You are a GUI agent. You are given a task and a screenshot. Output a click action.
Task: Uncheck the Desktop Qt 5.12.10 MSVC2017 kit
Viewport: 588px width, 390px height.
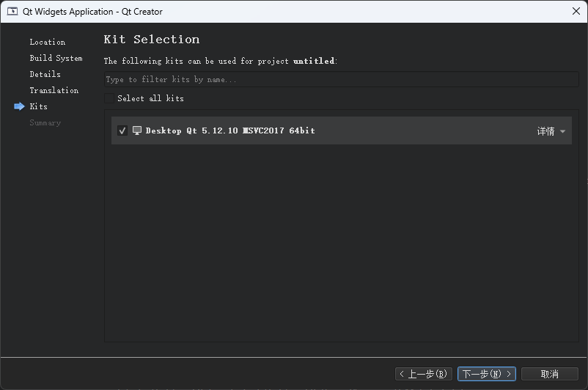pos(122,130)
